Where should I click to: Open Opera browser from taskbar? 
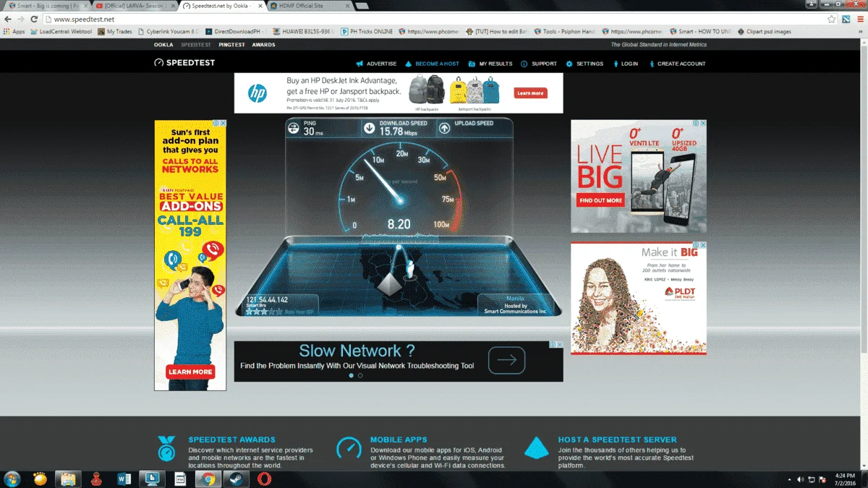pyautogui.click(x=264, y=479)
